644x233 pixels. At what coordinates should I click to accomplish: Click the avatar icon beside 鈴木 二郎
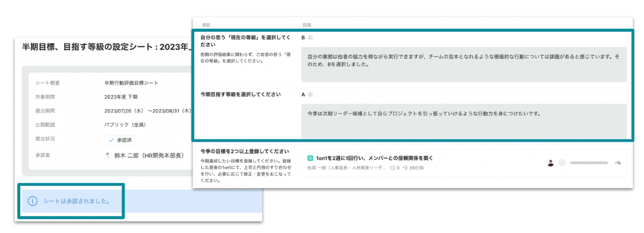(x=107, y=155)
